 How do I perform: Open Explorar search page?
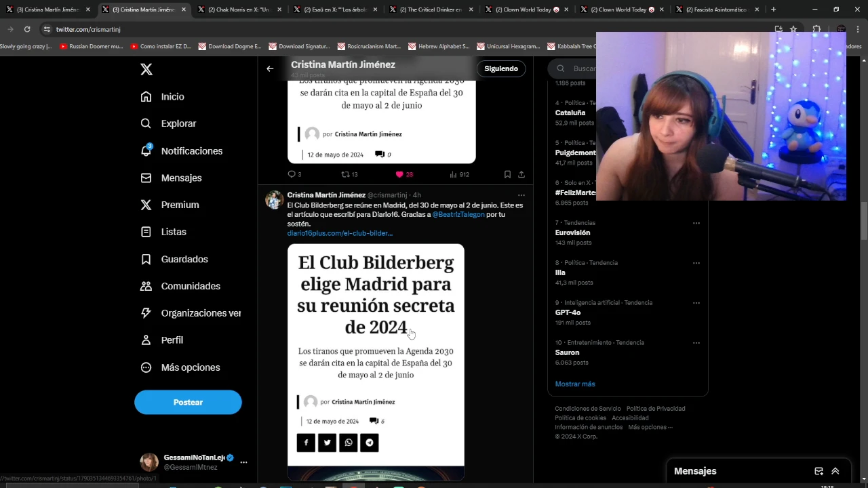pyautogui.click(x=168, y=123)
